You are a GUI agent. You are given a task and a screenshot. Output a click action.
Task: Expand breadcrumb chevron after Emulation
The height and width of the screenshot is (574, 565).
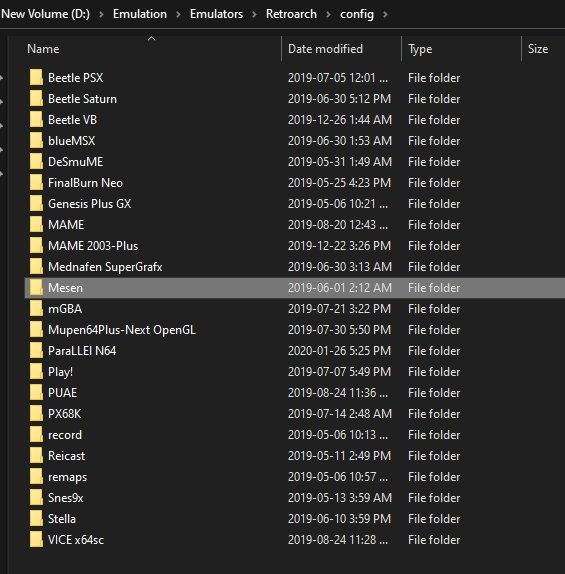pyautogui.click(x=178, y=15)
